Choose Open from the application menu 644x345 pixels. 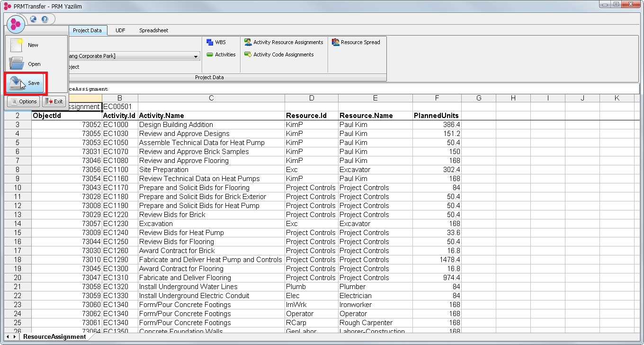click(x=34, y=64)
